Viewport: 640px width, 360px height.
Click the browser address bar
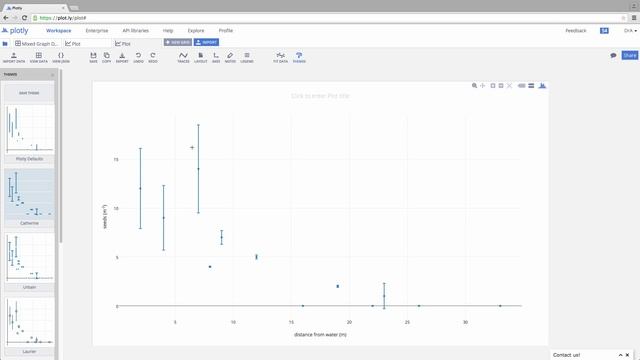point(329,18)
